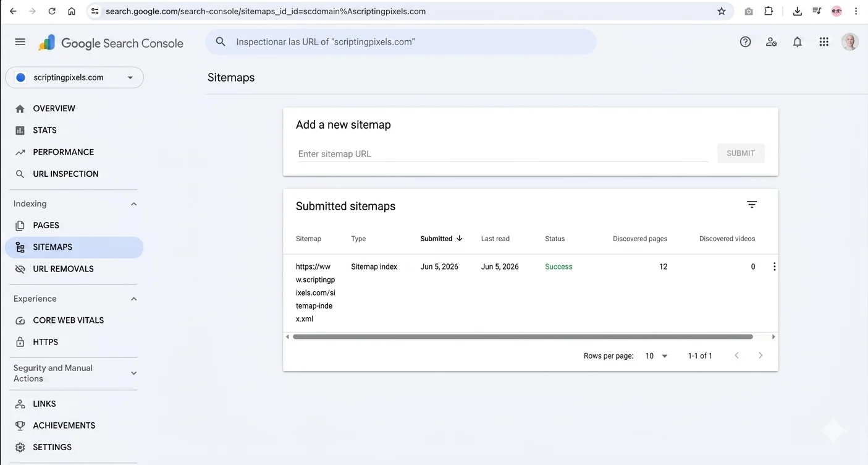
Task: Bookmark this page with star icon
Action: click(x=722, y=11)
